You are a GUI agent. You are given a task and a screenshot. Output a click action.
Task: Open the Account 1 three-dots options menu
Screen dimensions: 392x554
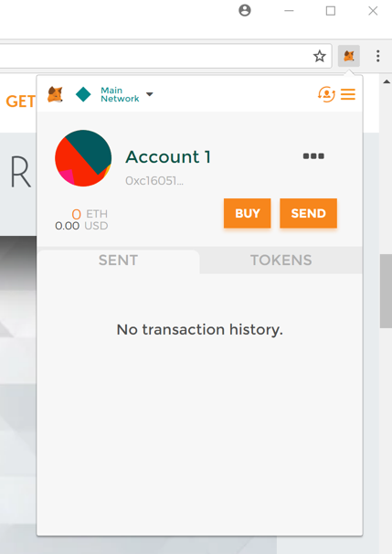313,156
